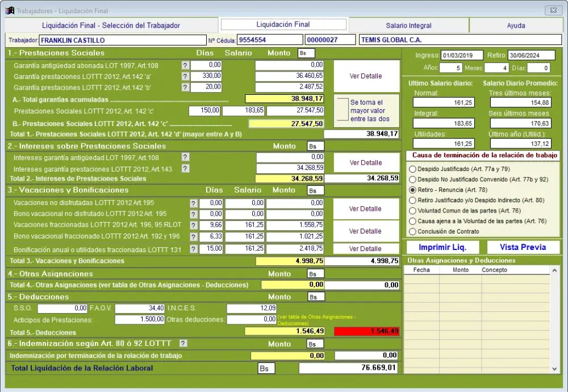Click help icon beside Garantía prestaciones Art.142 'a'
Viewport: 568px width, 392px height.
tap(185, 76)
